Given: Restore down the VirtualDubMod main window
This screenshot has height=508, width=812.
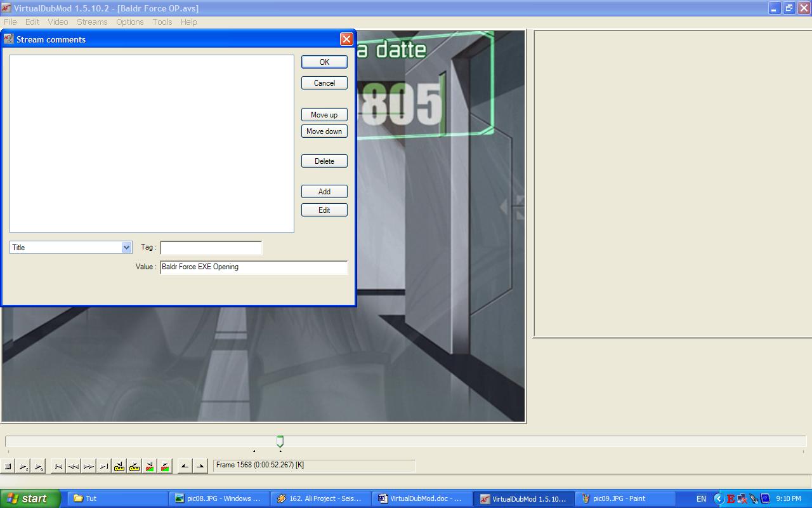Looking at the screenshot, I should click(789, 8).
